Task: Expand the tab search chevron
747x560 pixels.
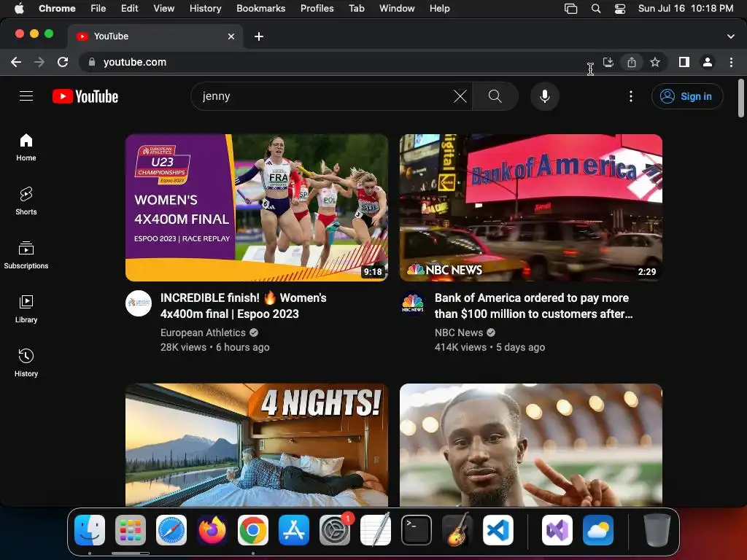Action: click(730, 36)
